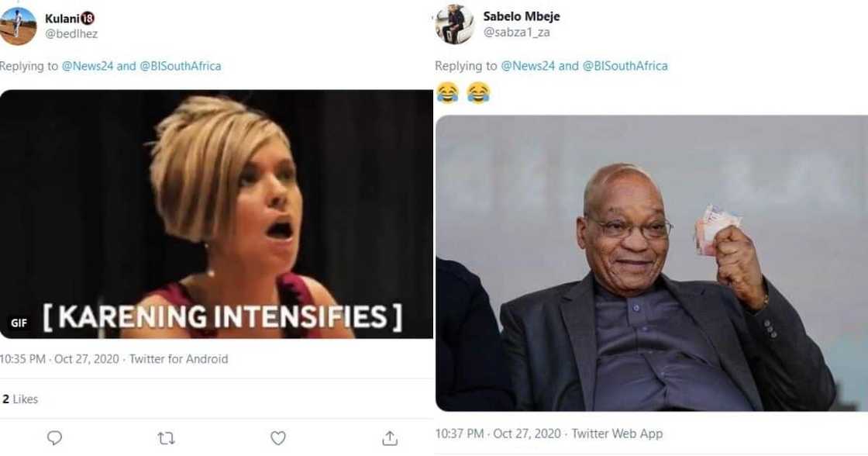Click @BISouthAfrica mention in Sabelo's reply
Viewport: 868px width, 456px height.
tap(625, 66)
